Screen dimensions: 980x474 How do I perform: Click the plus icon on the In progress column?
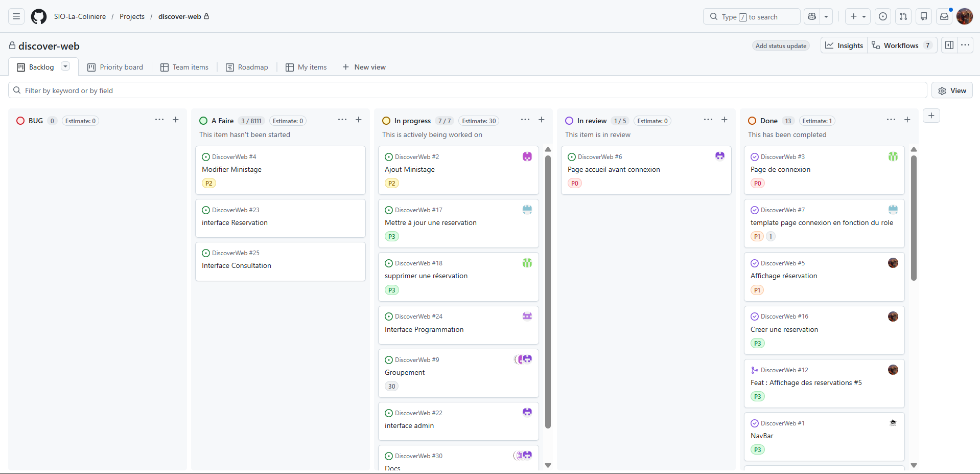542,120
